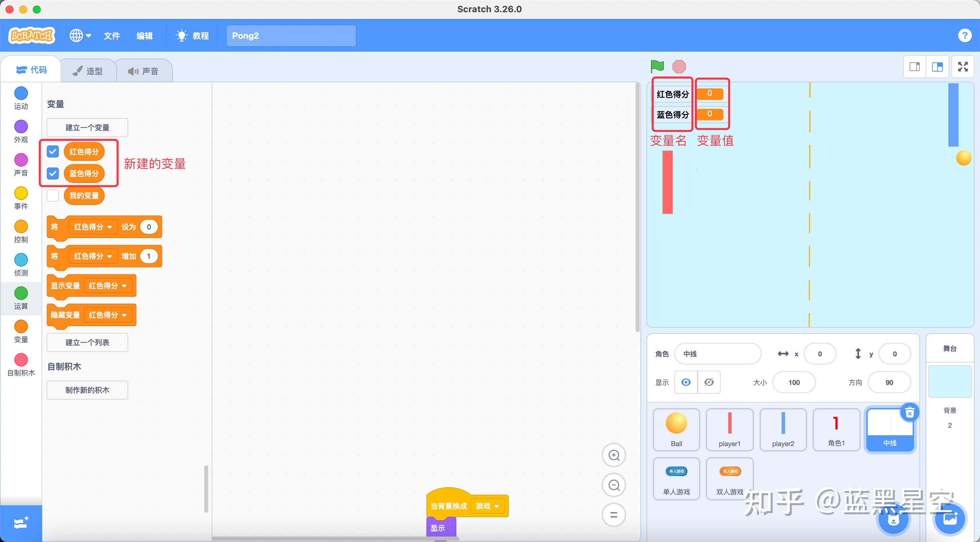Switch to the 造型 tab
The height and width of the screenshot is (542, 980).
[88, 70]
